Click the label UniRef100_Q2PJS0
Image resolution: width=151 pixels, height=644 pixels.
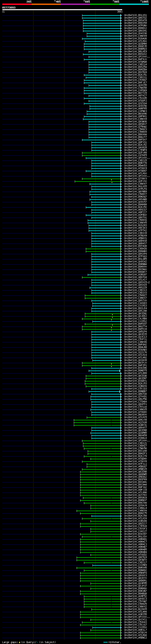click(x=135, y=181)
